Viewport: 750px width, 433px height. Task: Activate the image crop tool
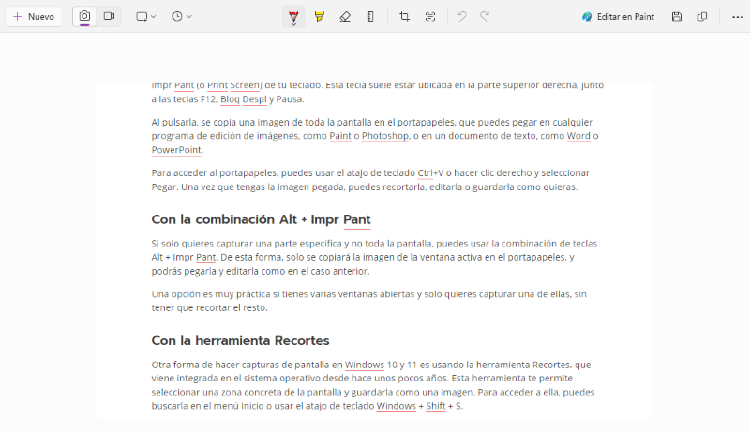[x=405, y=17]
